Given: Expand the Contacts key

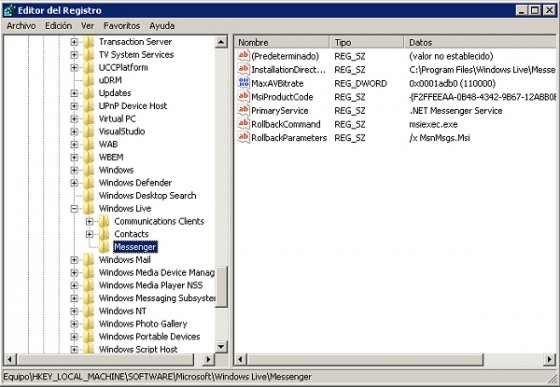Looking at the screenshot, I should (x=89, y=234).
